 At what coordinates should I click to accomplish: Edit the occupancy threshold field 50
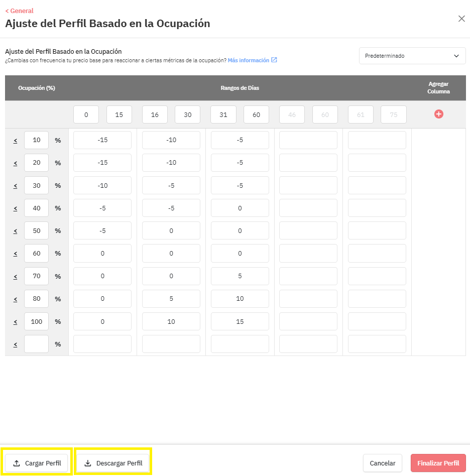tap(37, 230)
